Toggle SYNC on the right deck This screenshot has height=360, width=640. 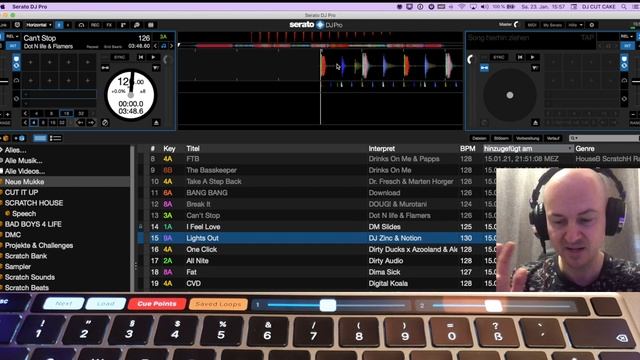click(x=498, y=57)
